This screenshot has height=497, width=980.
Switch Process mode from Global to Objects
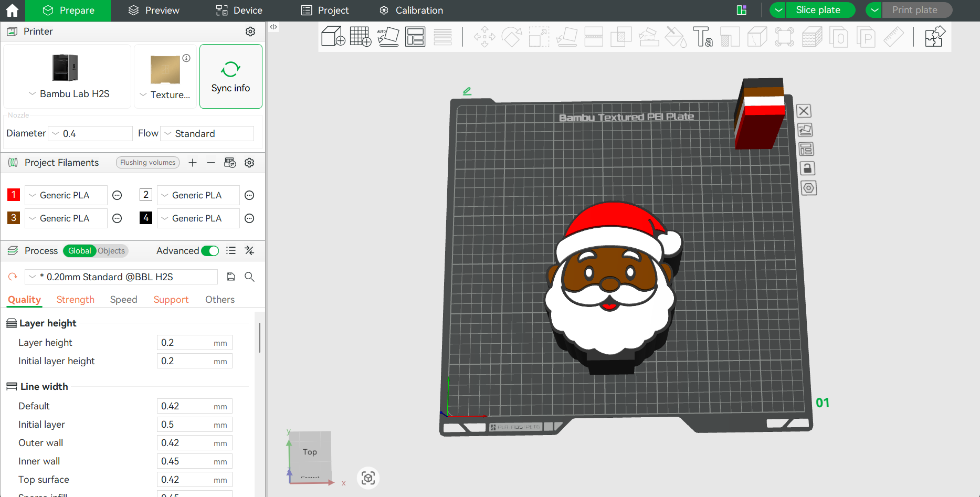point(111,251)
